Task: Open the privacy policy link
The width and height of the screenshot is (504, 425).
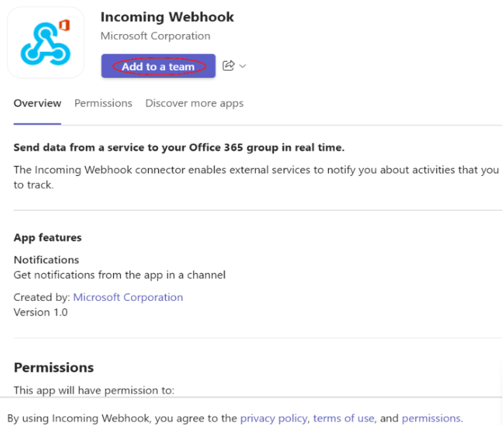Action: point(274,418)
